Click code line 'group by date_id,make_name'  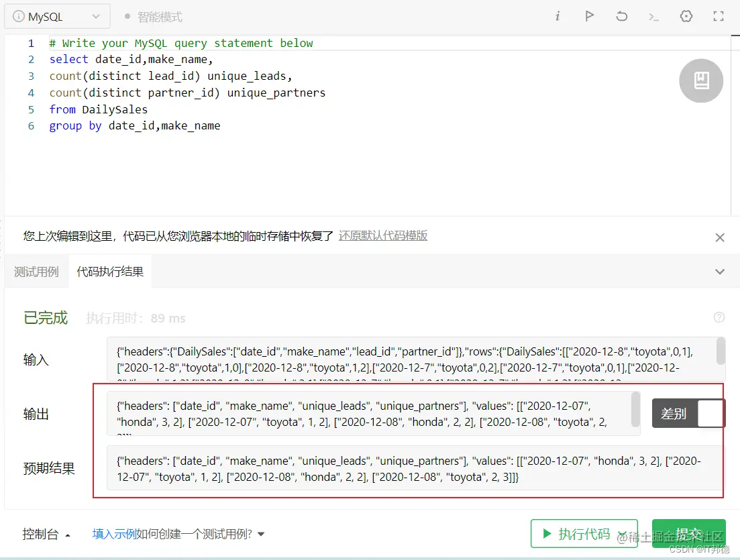pyautogui.click(x=135, y=126)
